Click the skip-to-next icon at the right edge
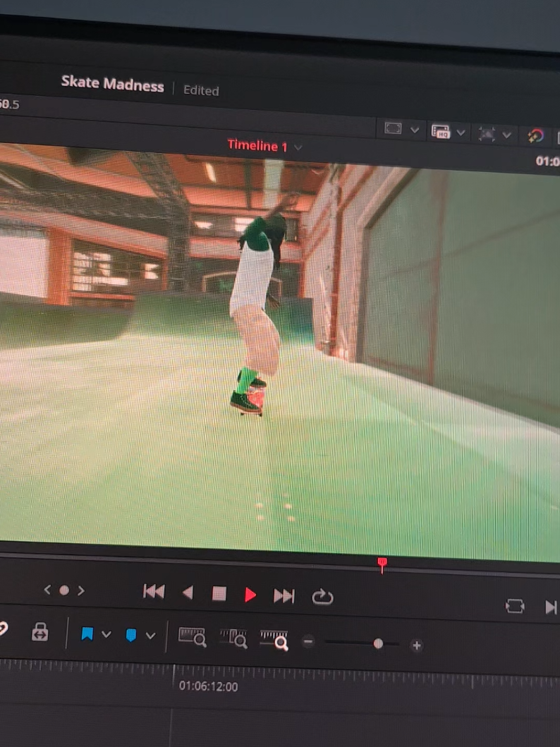The width and height of the screenshot is (560, 747). pyautogui.click(x=551, y=607)
